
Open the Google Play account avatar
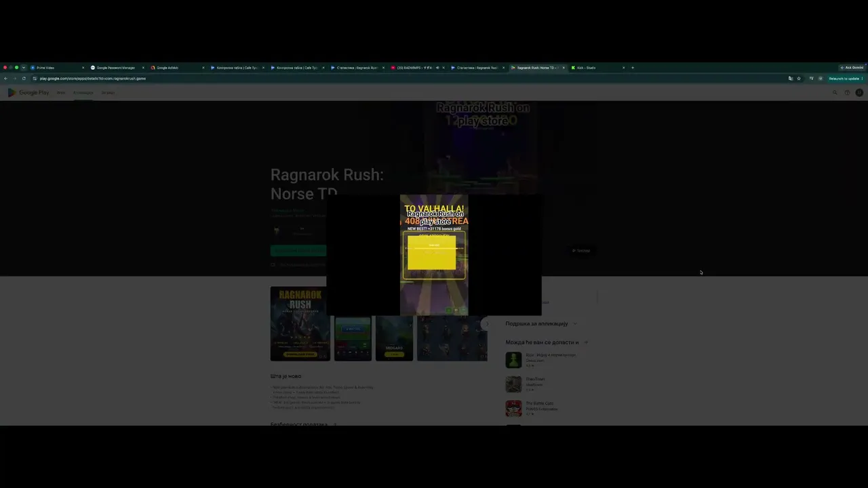(859, 92)
